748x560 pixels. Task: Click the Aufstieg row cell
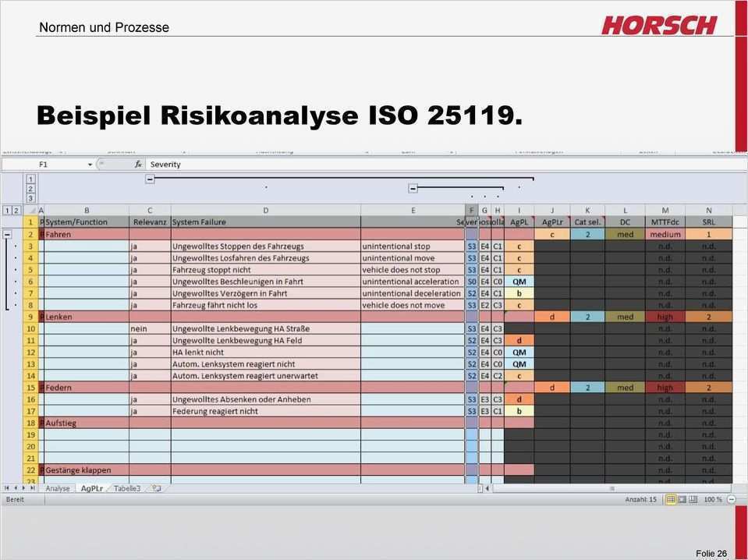point(87,423)
